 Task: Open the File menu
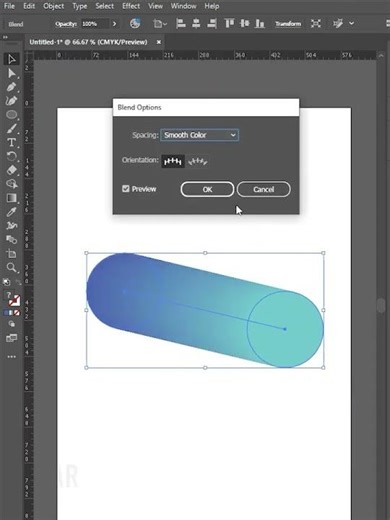(9, 6)
